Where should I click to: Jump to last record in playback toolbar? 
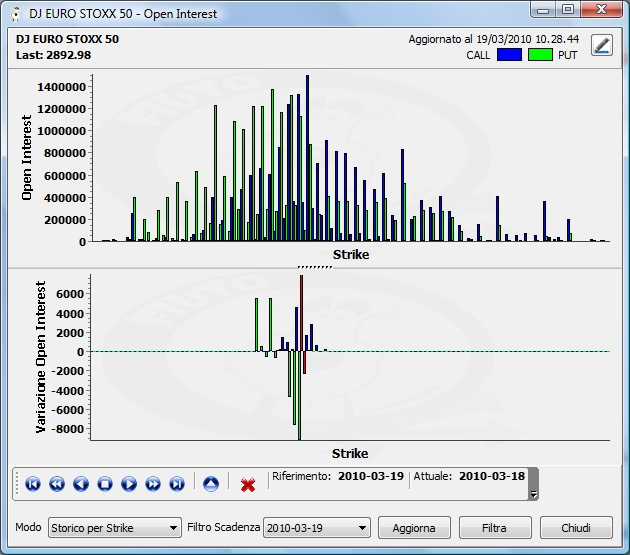(x=177, y=484)
